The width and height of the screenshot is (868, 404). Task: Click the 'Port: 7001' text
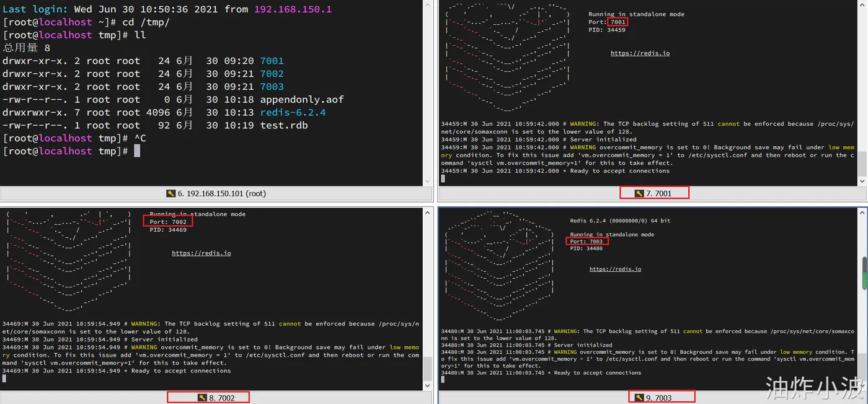click(607, 22)
